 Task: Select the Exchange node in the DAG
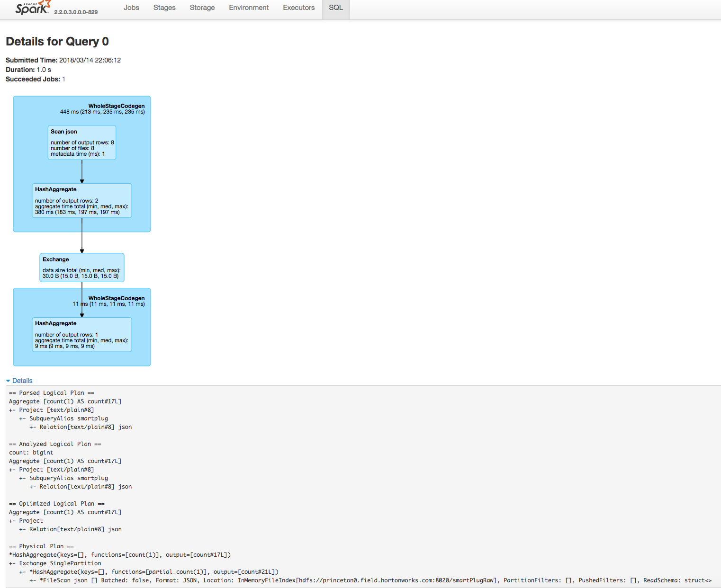[81, 267]
